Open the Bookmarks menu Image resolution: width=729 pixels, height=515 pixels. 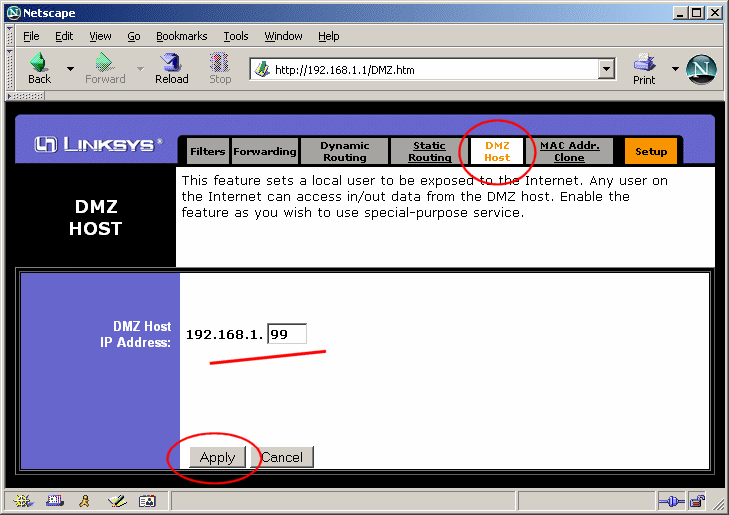[x=181, y=36]
